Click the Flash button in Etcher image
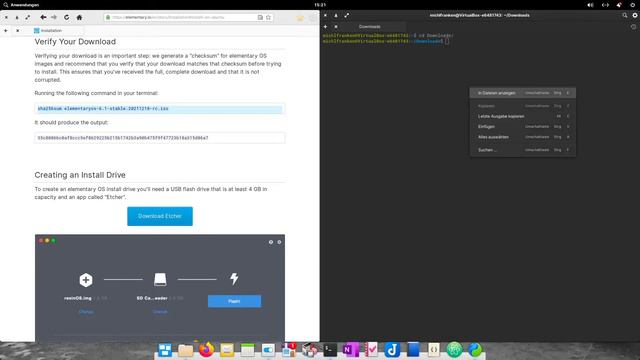Viewport: 640px width, 360px height. click(234, 301)
